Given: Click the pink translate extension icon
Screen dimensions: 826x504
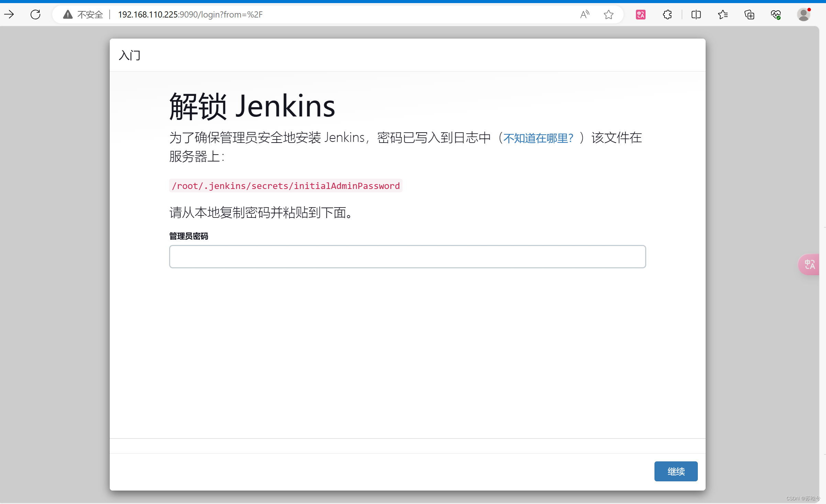Looking at the screenshot, I should tap(641, 14).
